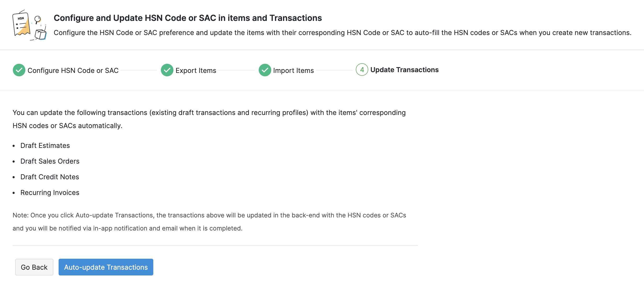The image size is (644, 288).
Task: Click the Auto-update Transactions button
Action: (x=106, y=267)
